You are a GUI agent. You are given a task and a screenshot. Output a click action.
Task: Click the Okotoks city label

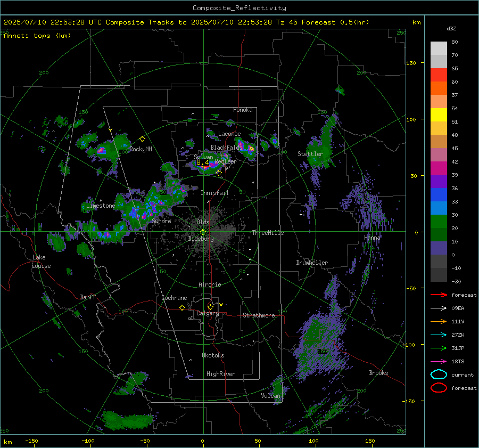click(213, 355)
